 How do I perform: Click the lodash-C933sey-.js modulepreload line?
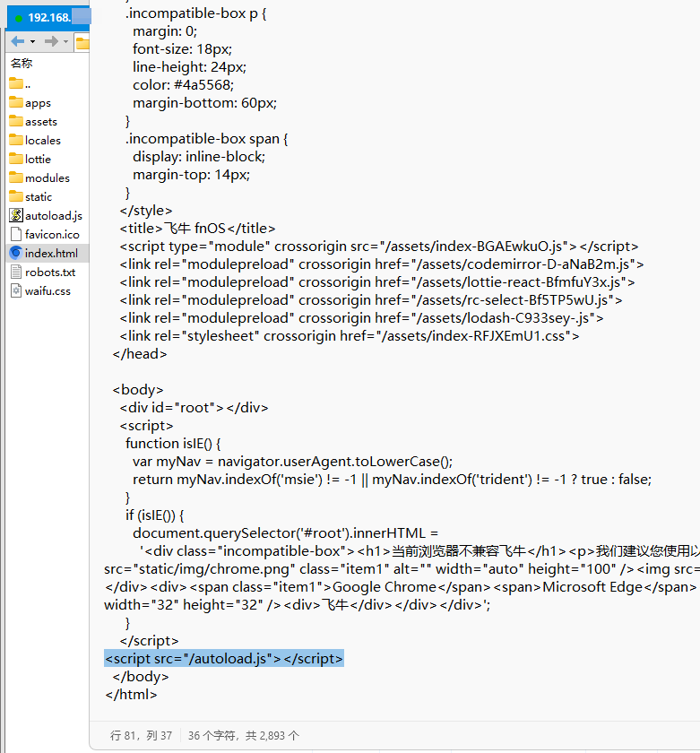coord(361,318)
